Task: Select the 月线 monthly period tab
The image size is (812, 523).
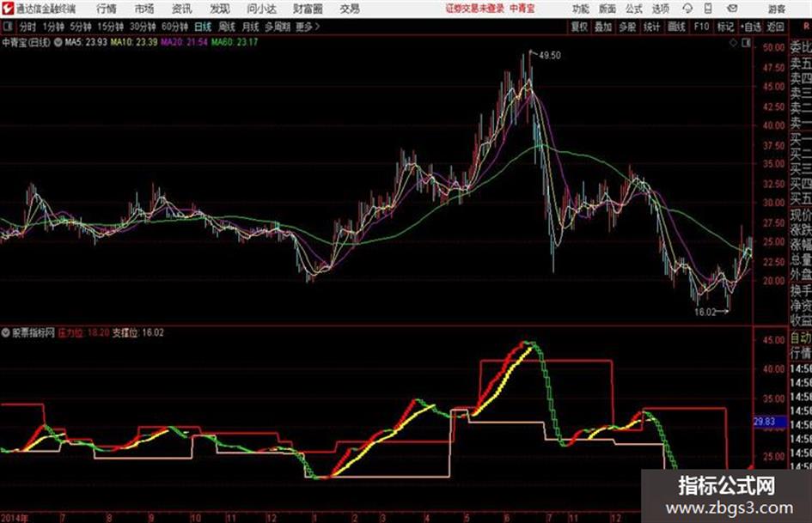Action: 250,27
